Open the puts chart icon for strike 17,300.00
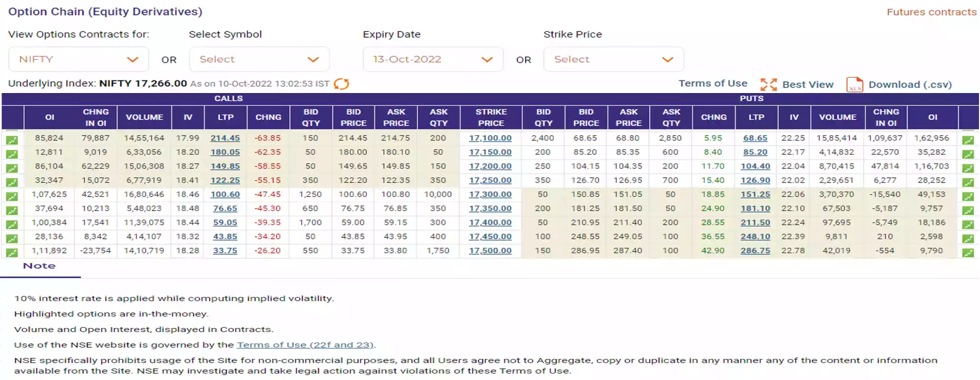Screen dimensions: 980x380 pyautogui.click(x=968, y=196)
